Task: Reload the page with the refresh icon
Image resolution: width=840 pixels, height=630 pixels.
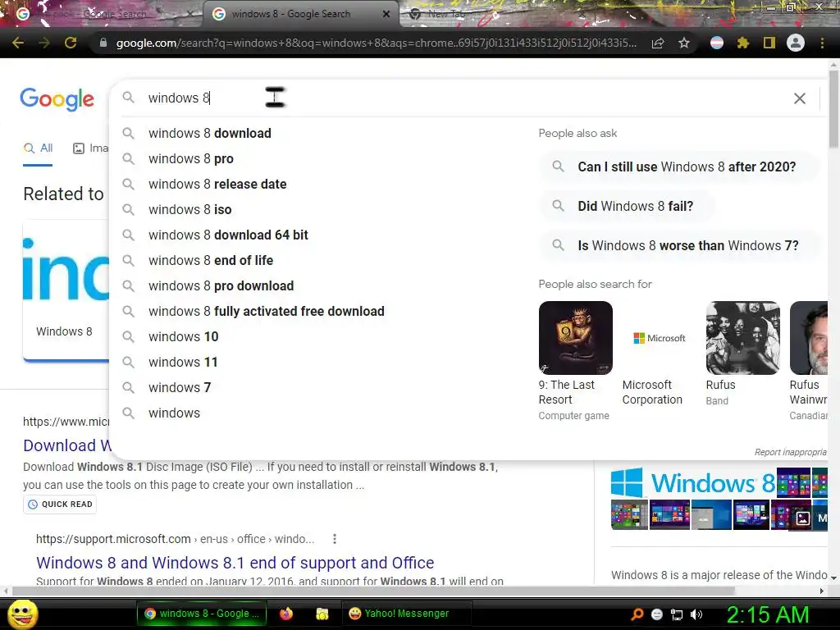Action: (x=71, y=43)
